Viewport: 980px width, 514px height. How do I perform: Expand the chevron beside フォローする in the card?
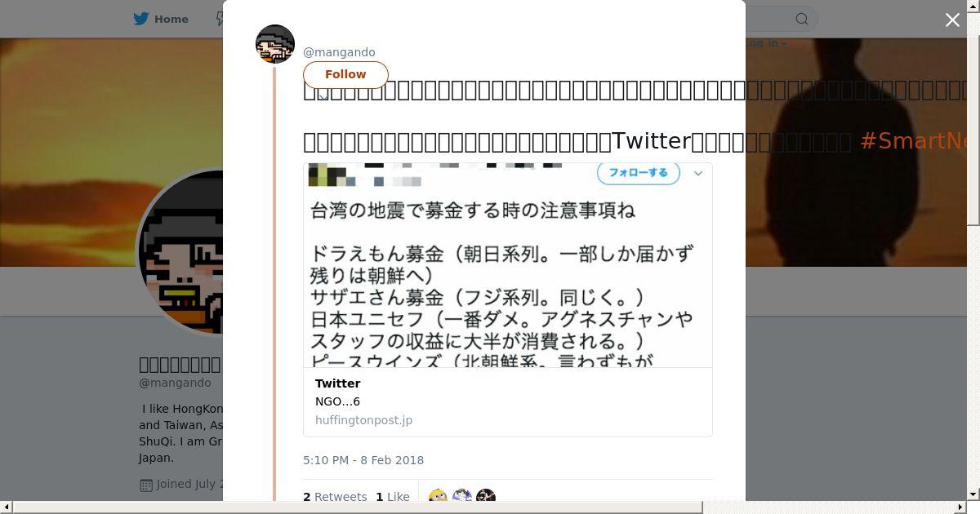pos(698,173)
